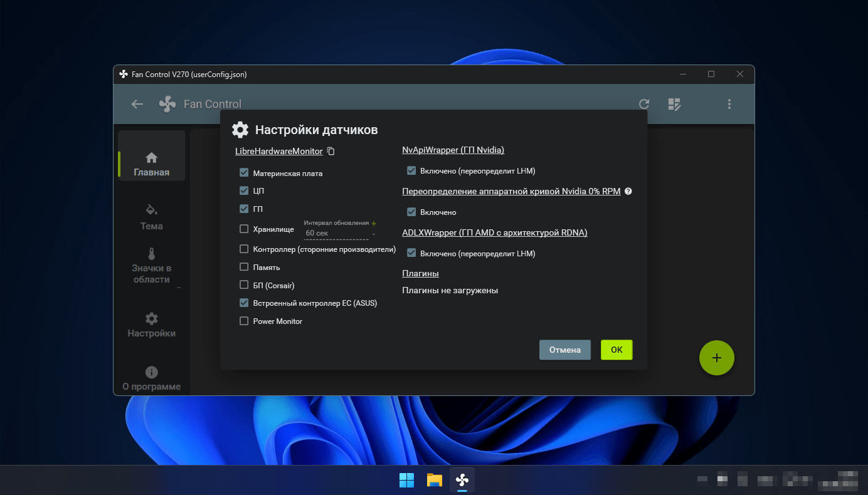Enable the Power Monitor checkbox

pos(244,321)
